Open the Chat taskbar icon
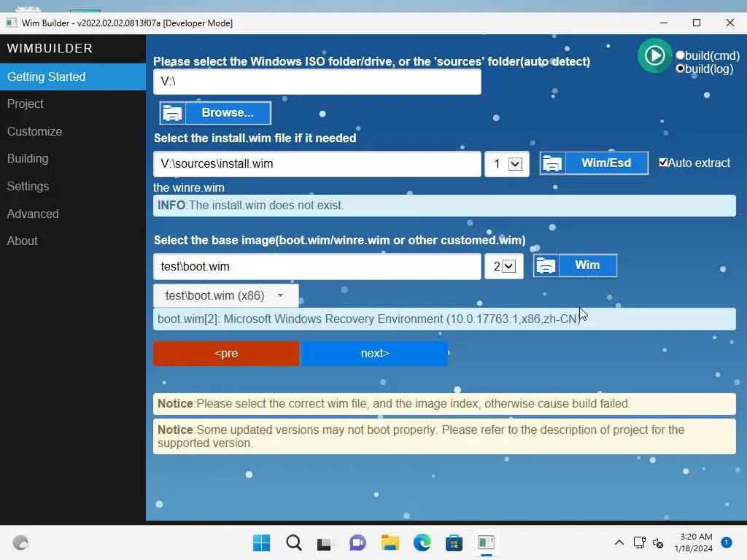This screenshot has height=560, width=747. pyautogui.click(x=357, y=542)
